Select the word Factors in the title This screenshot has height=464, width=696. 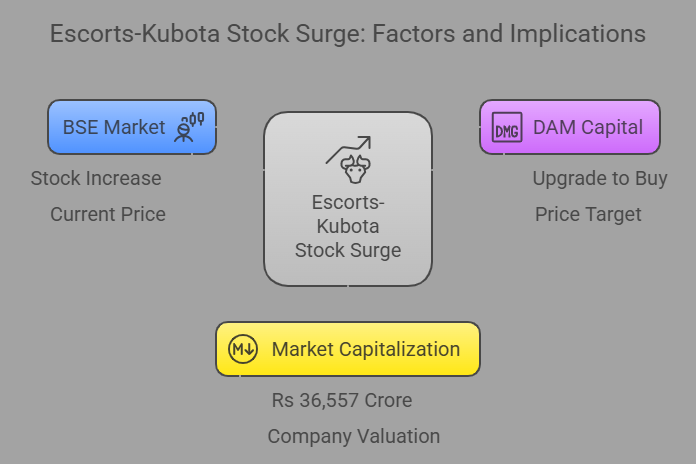click(x=414, y=34)
